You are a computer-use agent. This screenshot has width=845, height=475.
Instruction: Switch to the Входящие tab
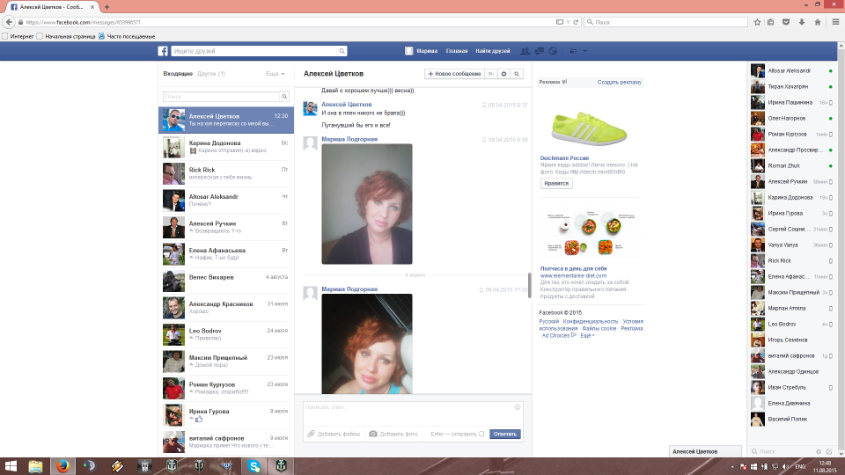(x=178, y=74)
